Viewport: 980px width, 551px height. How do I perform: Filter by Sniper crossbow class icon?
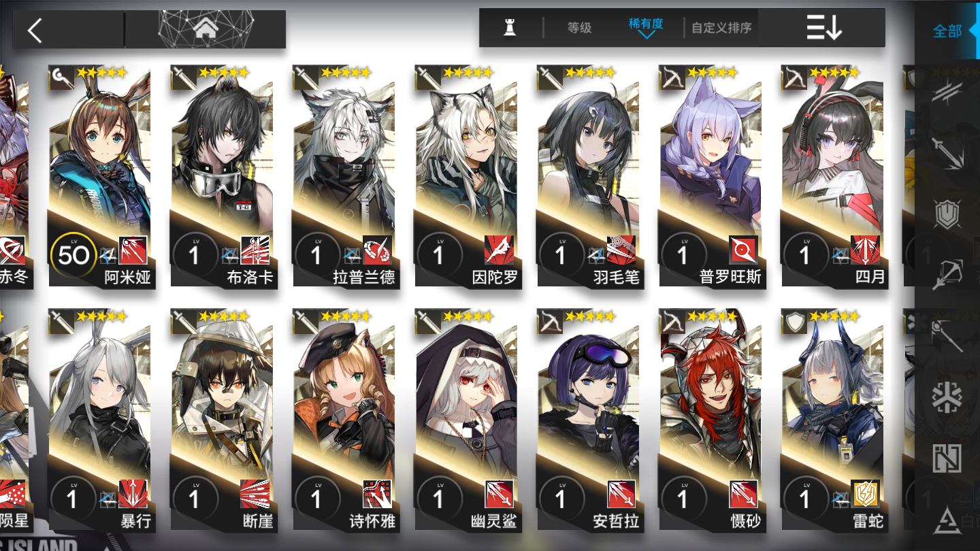point(947,275)
